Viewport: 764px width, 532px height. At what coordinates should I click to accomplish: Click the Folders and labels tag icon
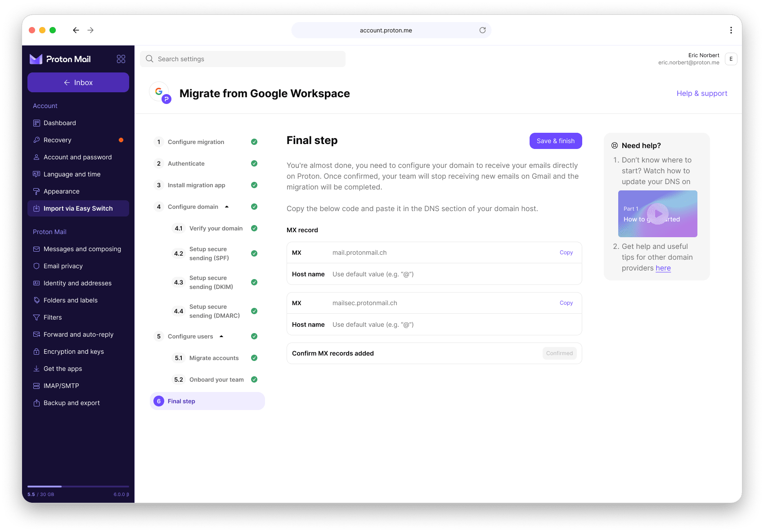[x=36, y=300]
